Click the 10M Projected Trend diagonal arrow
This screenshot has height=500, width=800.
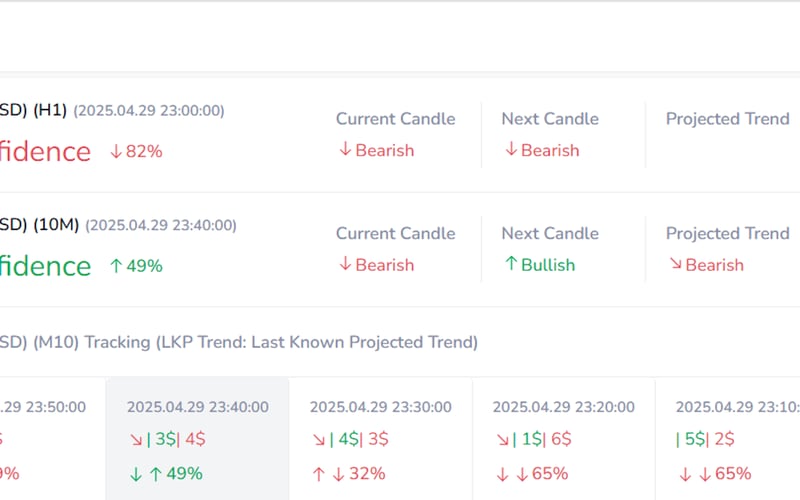pos(675,265)
